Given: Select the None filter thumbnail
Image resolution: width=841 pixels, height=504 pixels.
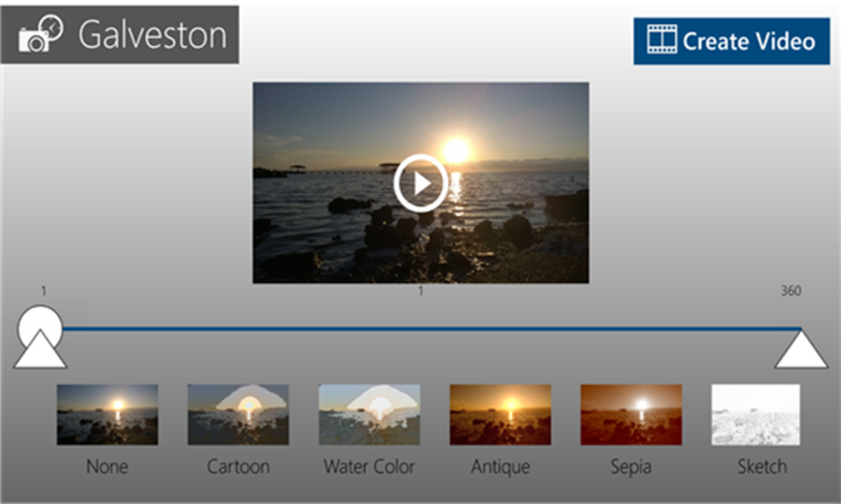Looking at the screenshot, I should [107, 415].
